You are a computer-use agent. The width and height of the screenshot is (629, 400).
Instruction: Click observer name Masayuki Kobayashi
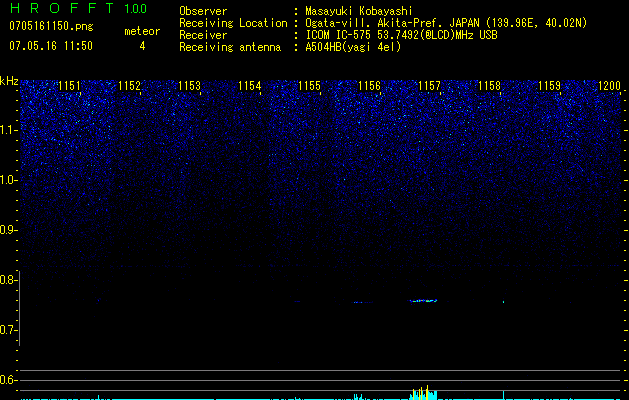359,11
